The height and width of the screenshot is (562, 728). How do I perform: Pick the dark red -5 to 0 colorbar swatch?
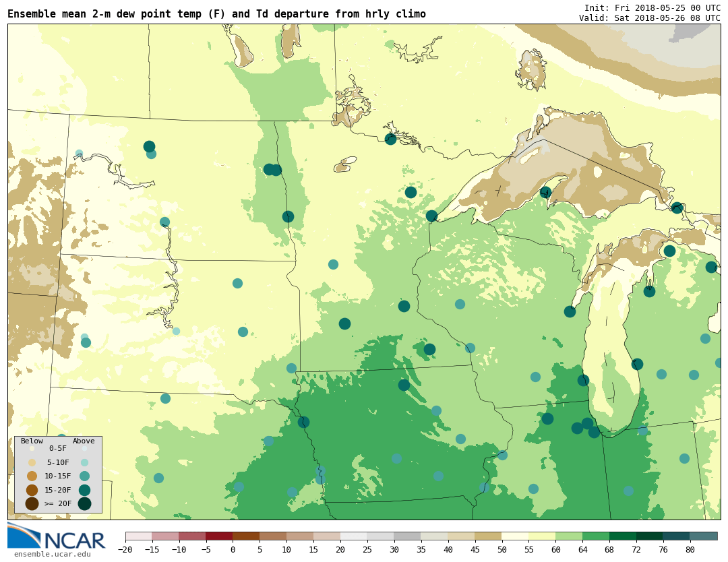219,536
